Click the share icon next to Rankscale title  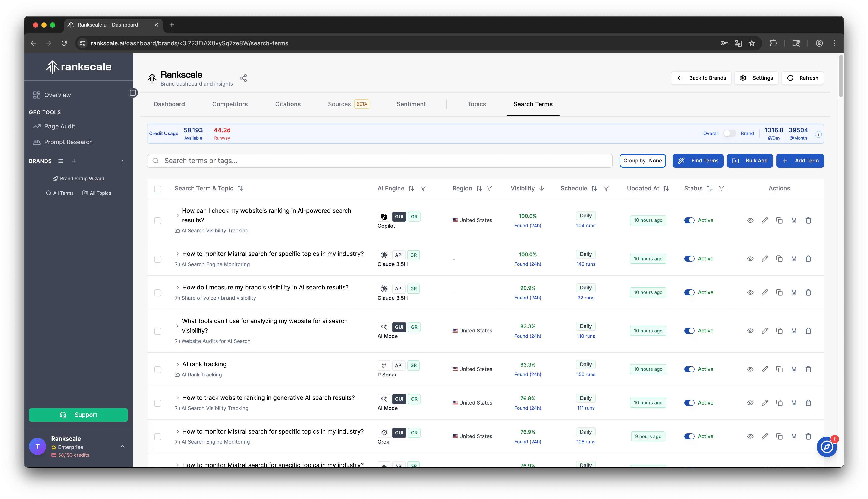click(243, 78)
